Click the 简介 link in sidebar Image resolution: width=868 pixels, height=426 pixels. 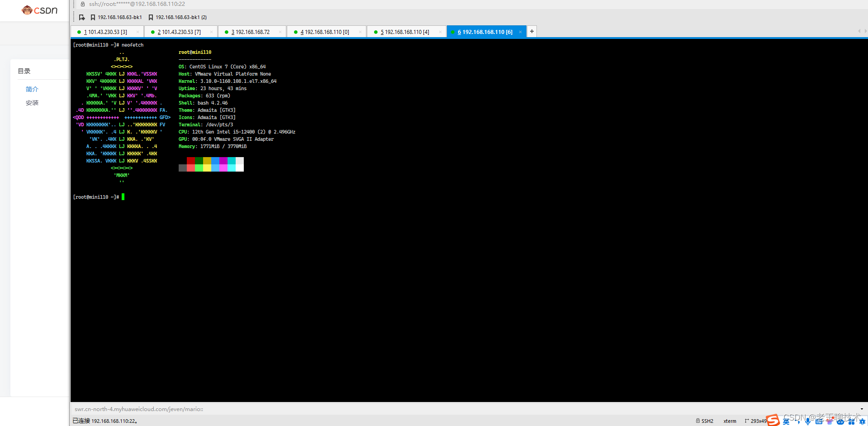32,89
